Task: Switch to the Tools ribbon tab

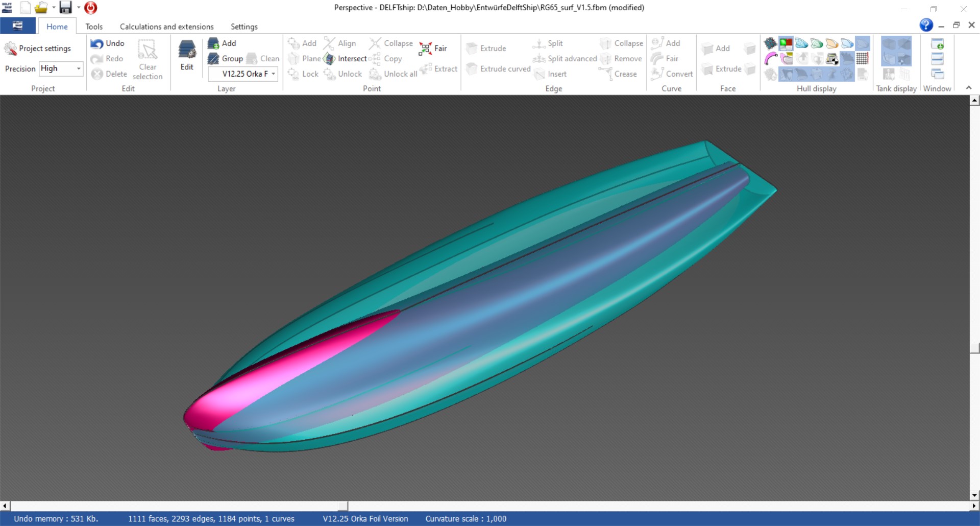Action: [94, 27]
